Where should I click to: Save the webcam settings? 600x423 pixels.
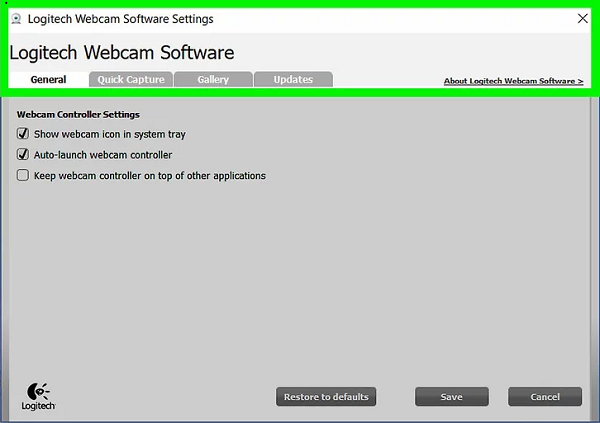tap(451, 397)
